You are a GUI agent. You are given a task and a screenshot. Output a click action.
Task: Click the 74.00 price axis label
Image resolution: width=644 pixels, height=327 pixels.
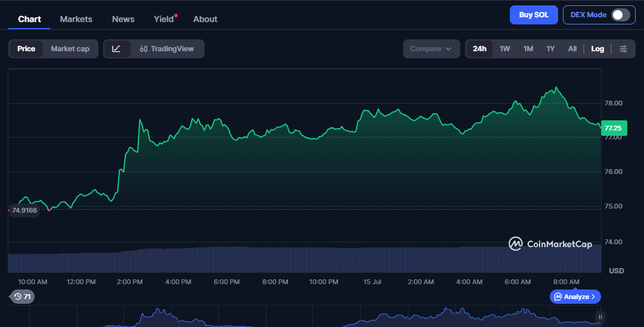point(613,242)
